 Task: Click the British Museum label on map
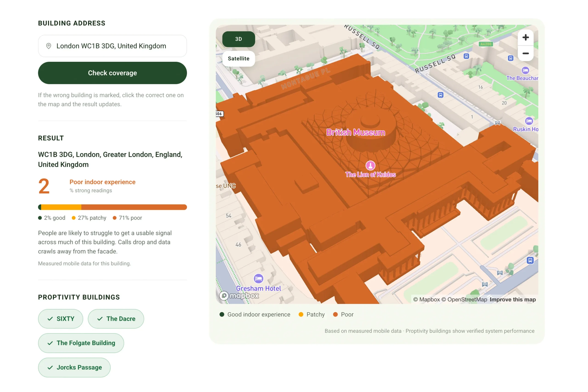click(x=355, y=132)
